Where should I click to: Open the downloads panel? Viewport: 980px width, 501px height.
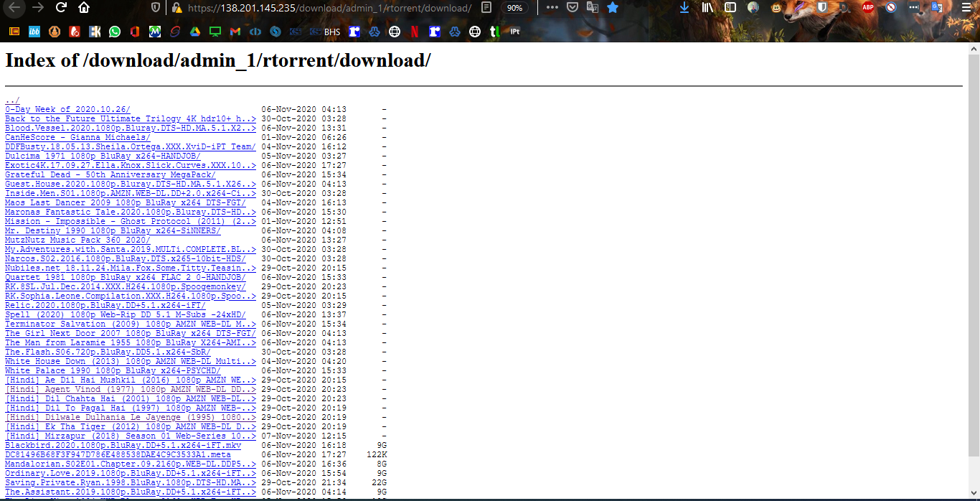click(x=684, y=8)
